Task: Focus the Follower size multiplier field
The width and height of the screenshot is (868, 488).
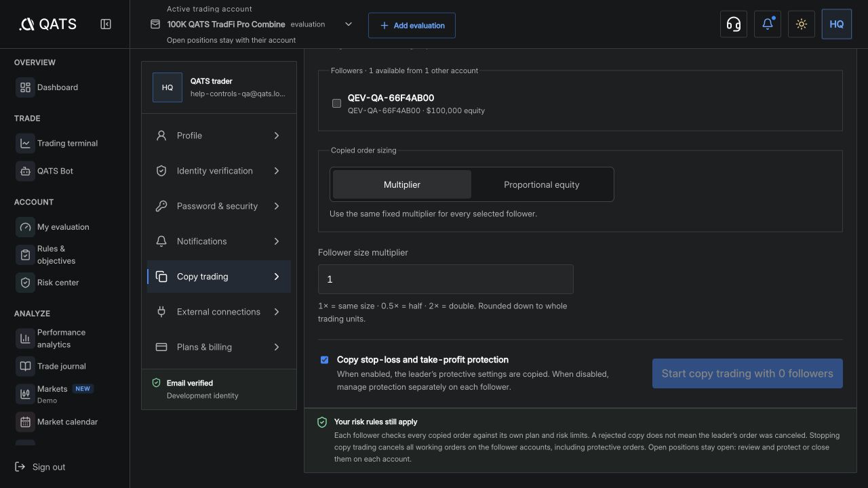Action: (446, 279)
